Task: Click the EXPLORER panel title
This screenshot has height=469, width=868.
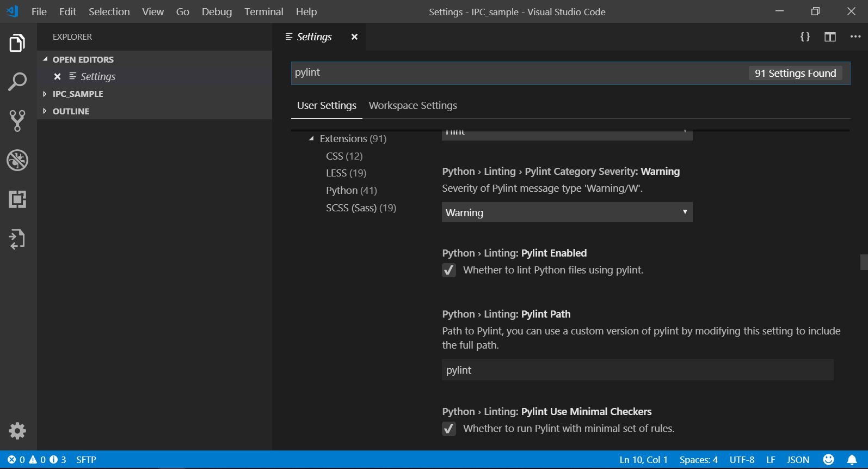Action: (x=72, y=36)
